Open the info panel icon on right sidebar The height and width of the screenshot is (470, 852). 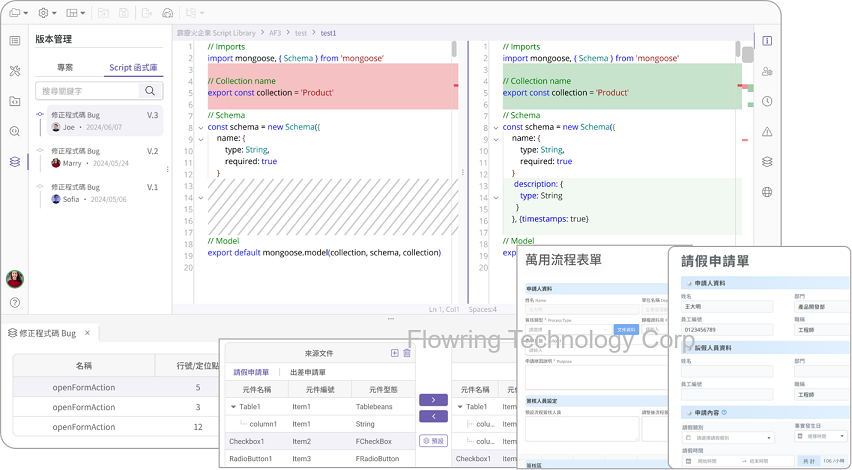pos(767,41)
